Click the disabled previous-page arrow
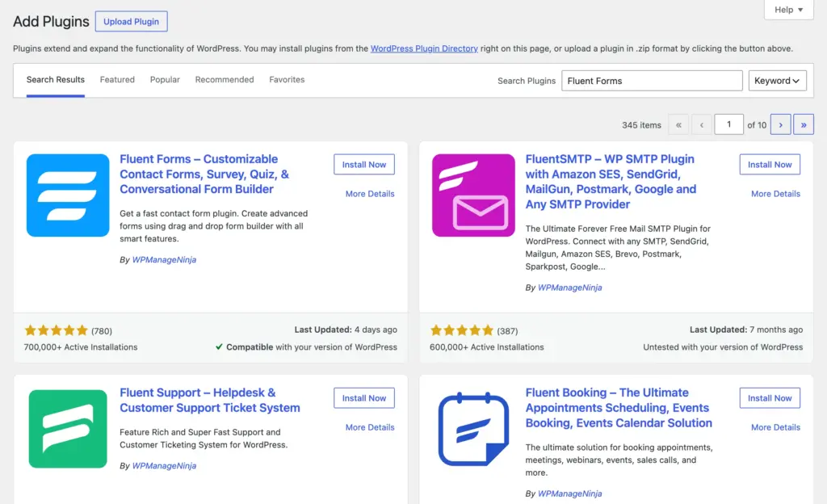The width and height of the screenshot is (827, 504). [702, 125]
